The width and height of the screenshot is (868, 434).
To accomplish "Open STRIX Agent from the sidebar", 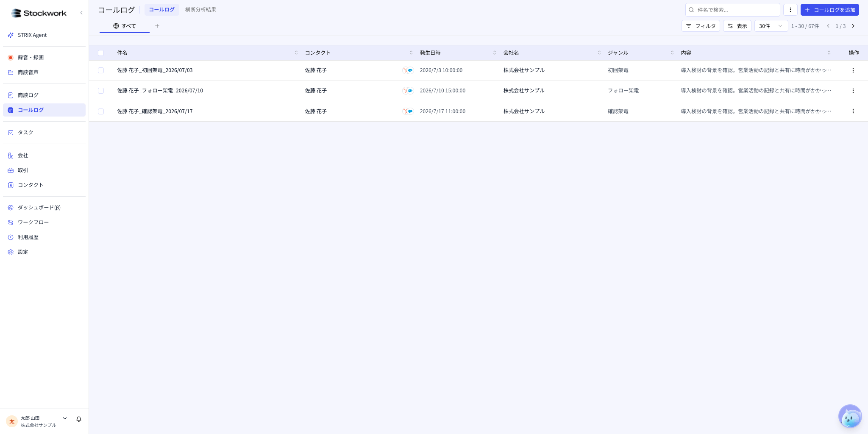I will point(44,35).
